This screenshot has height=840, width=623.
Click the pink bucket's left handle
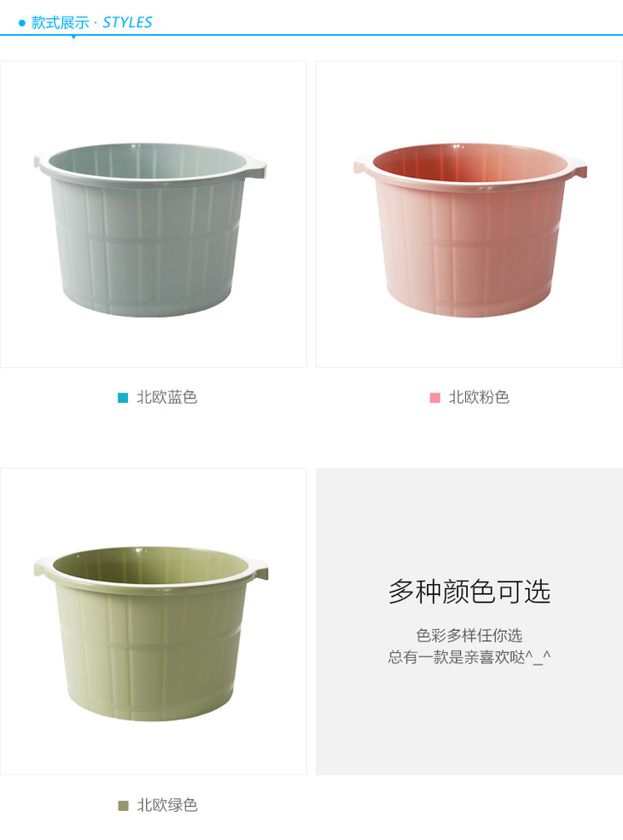(x=364, y=166)
